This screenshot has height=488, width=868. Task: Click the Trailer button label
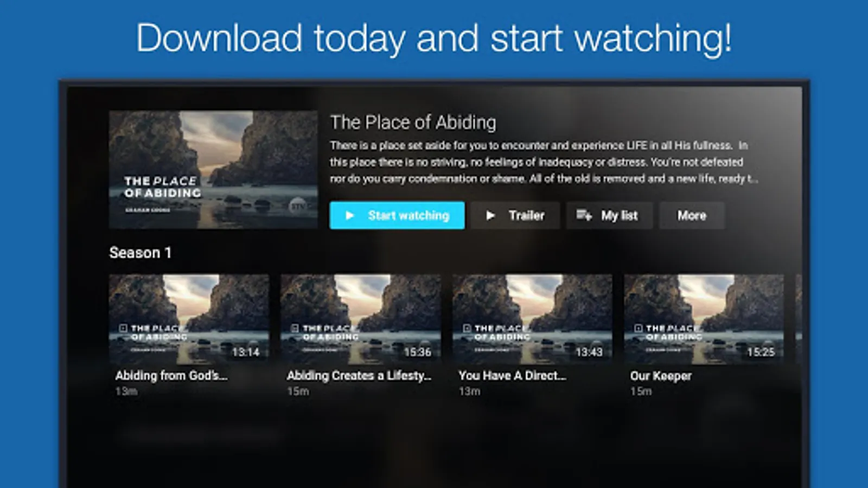(526, 216)
